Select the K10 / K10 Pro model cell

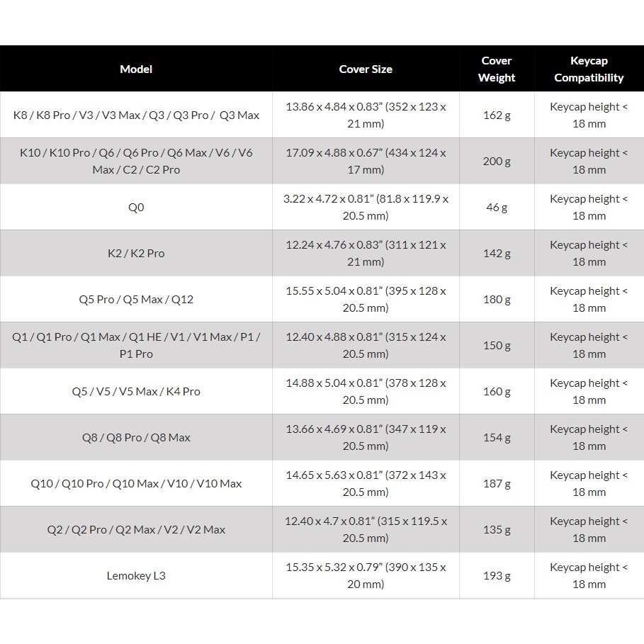tap(136, 161)
